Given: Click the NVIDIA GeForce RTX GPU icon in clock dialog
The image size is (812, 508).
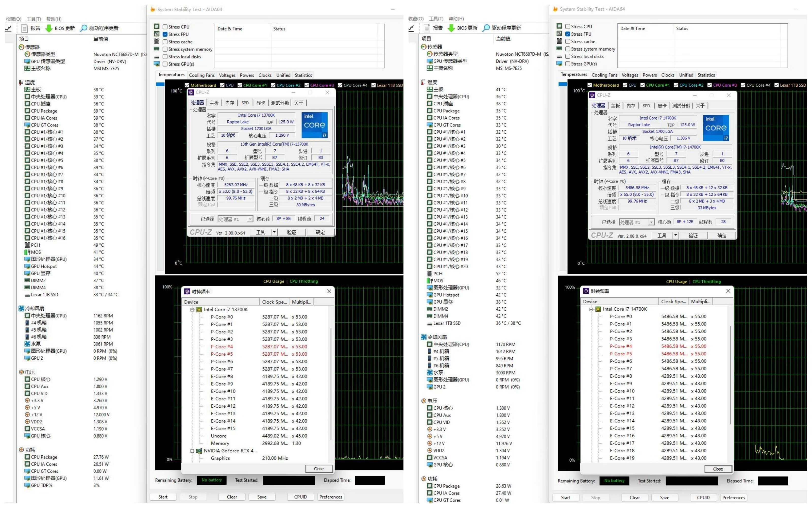Looking at the screenshot, I should click(x=199, y=451).
